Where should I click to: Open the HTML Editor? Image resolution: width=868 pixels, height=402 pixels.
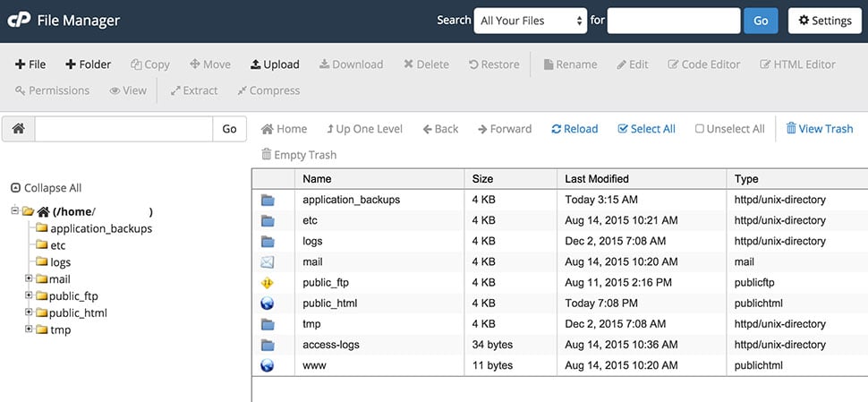point(797,64)
